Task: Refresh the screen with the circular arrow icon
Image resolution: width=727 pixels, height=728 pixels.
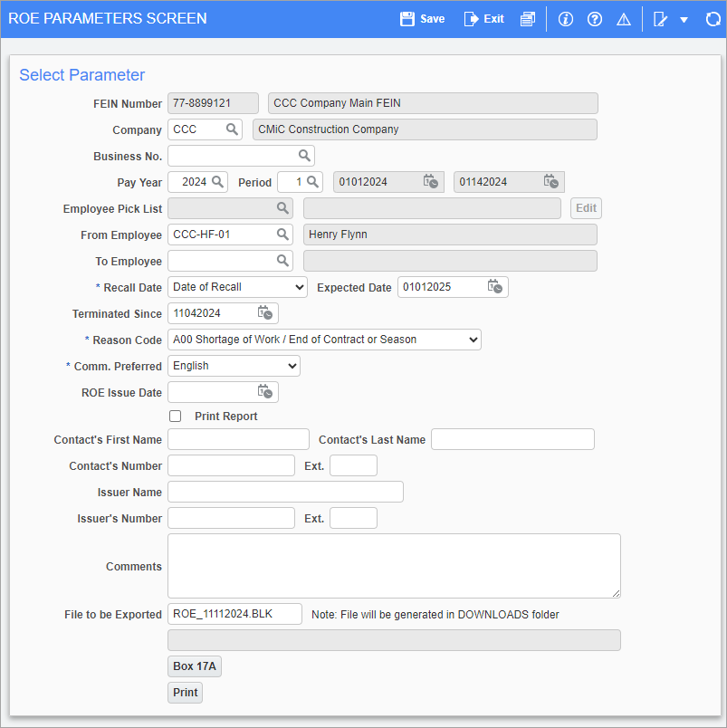Action: pos(713,18)
